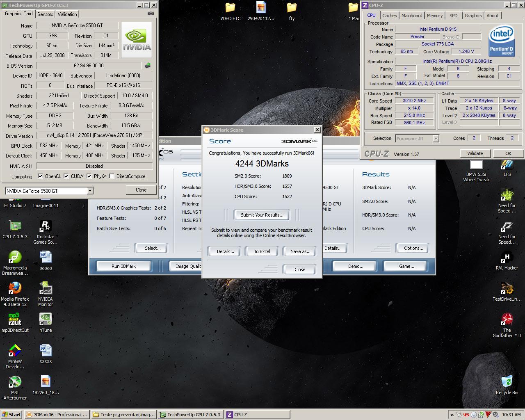Open the Processor #1 selection dropdown
Screen dimensions: 525x420
click(x=436, y=139)
